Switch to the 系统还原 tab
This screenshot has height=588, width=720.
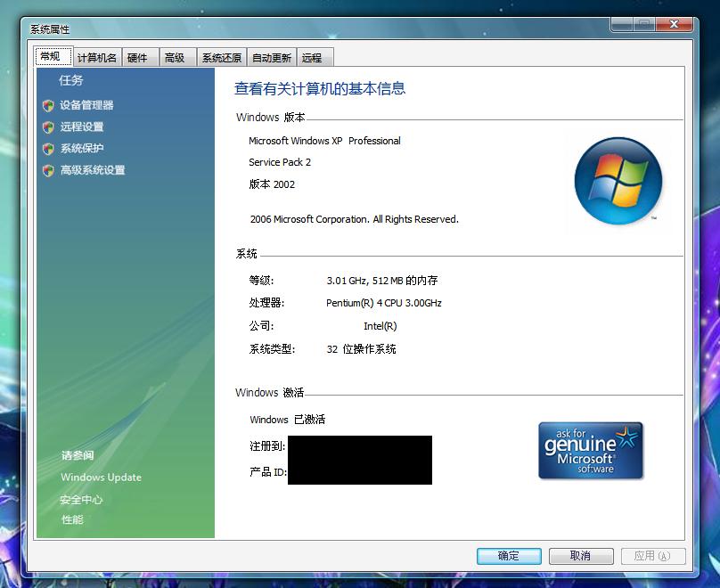(222, 58)
